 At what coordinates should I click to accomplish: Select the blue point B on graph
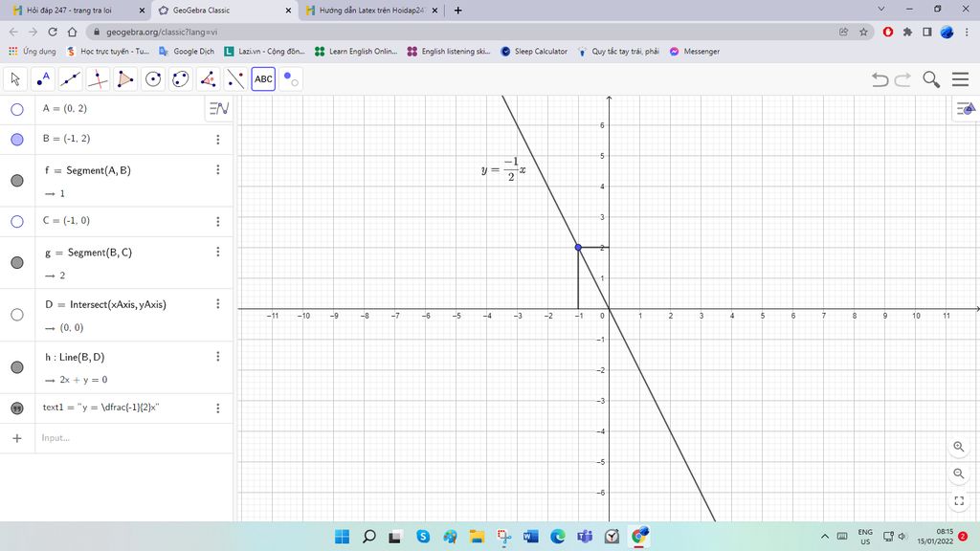(x=578, y=248)
